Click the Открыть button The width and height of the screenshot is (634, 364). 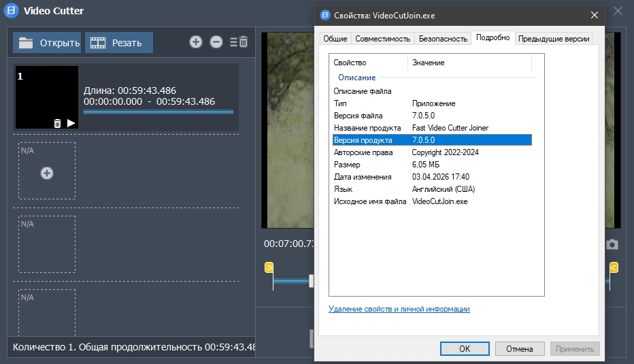47,43
